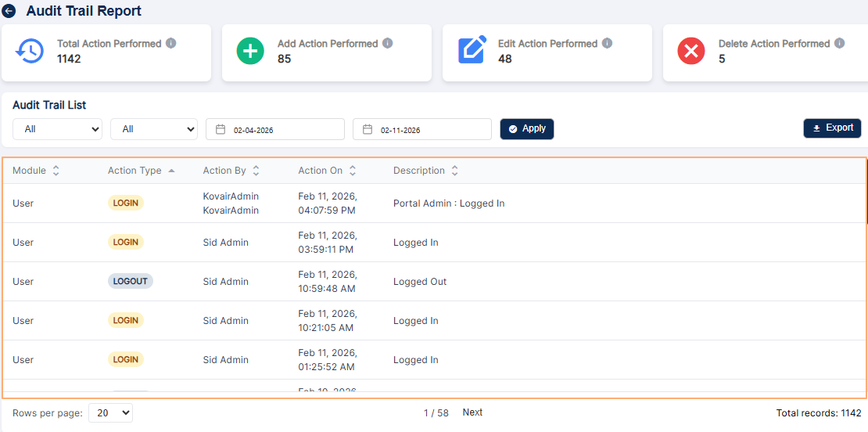
Task: Export the audit trail list
Action: pyautogui.click(x=832, y=128)
